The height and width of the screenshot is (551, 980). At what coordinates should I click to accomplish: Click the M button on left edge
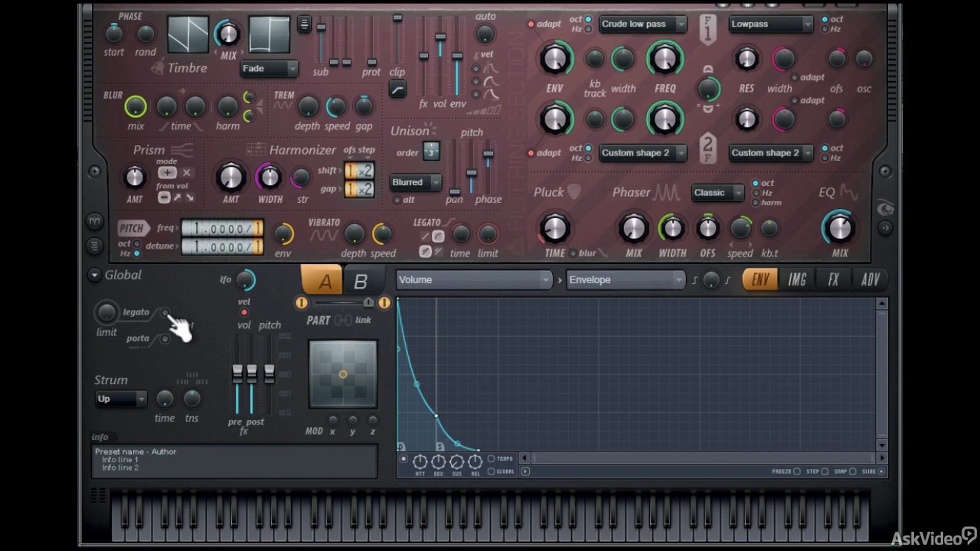pos(94,221)
